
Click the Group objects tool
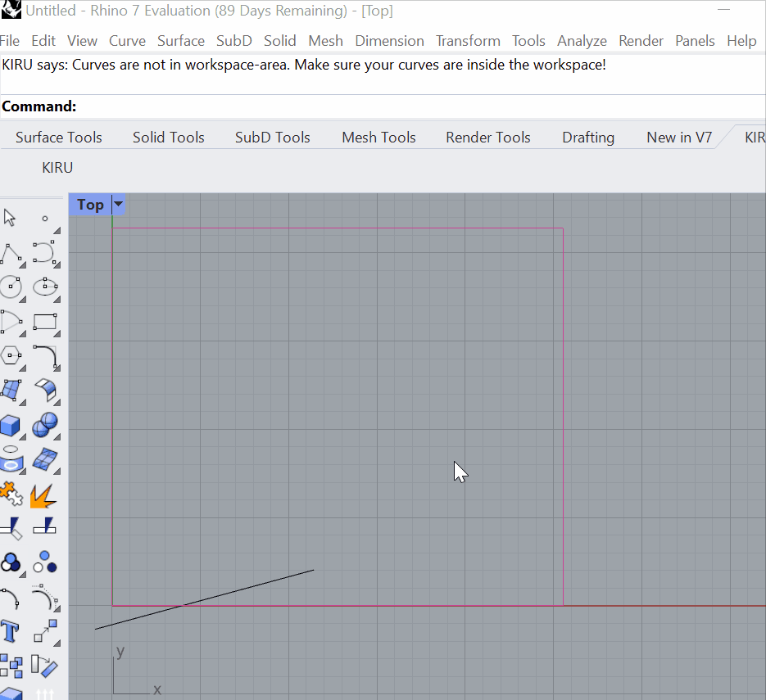click(x=11, y=563)
